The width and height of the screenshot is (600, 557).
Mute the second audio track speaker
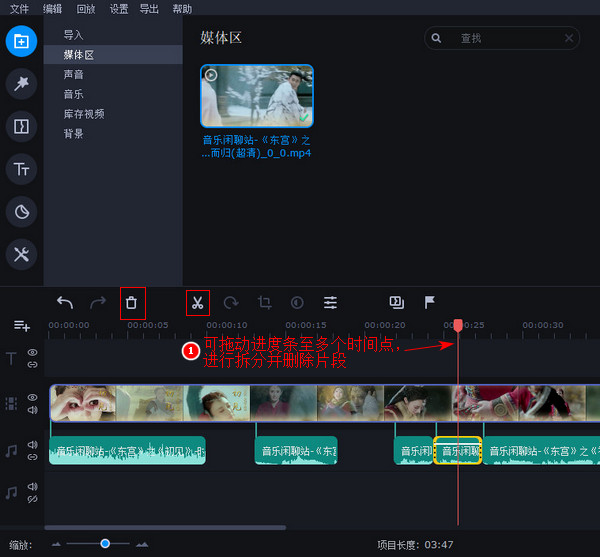33,486
